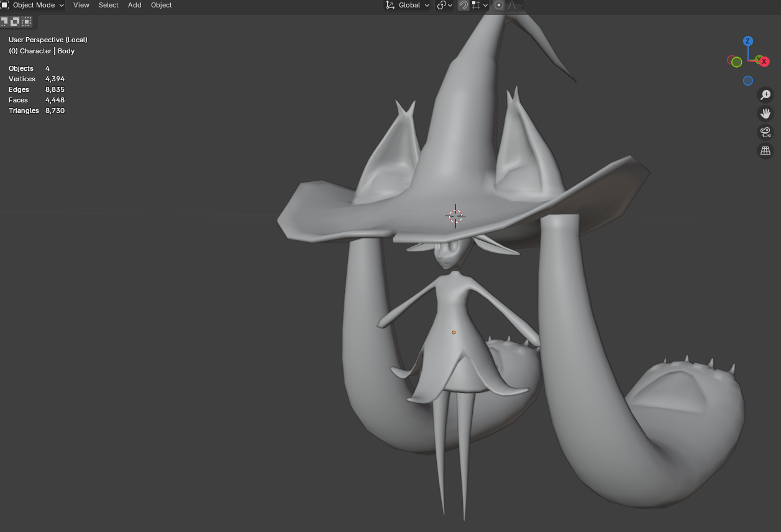Click the 'User Perspective (Local)' text
Image resolution: width=781 pixels, height=532 pixels.
[48, 40]
